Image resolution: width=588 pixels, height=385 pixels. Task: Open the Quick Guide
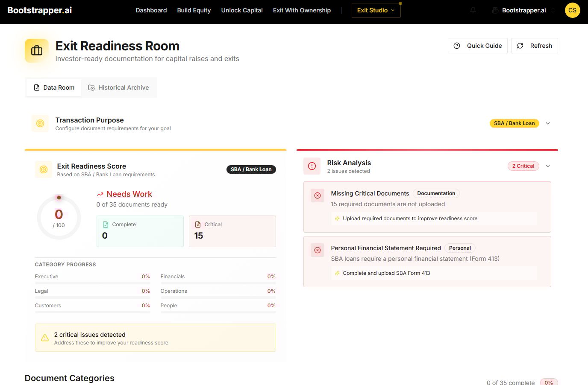pos(478,46)
